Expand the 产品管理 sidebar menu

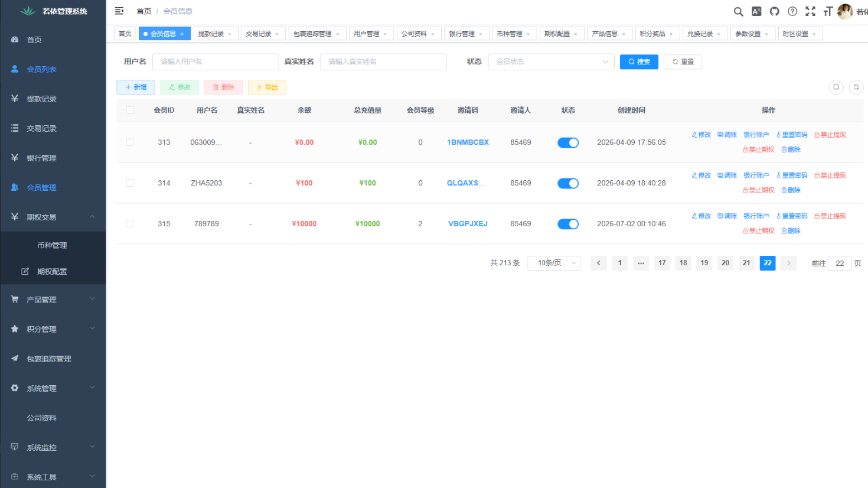(x=53, y=300)
